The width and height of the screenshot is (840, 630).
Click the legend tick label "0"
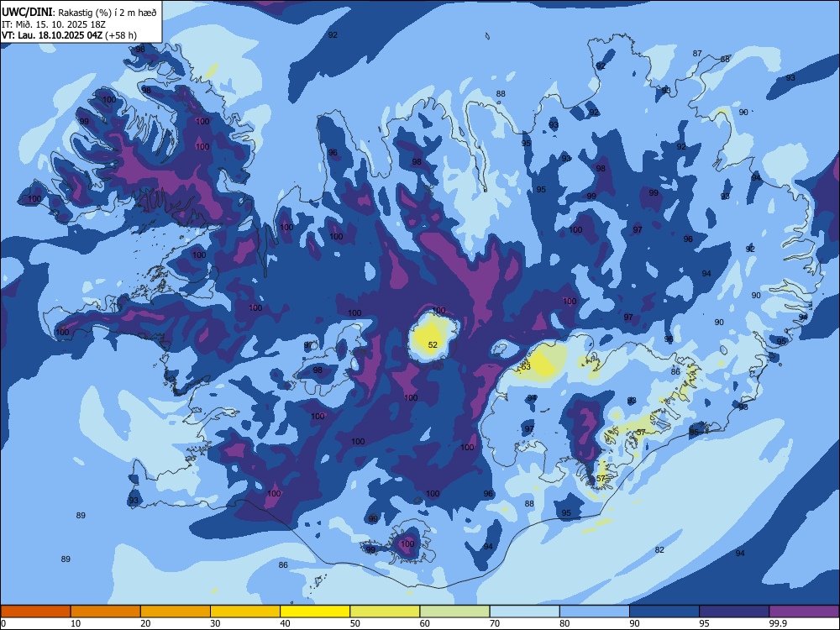click(x=3, y=623)
